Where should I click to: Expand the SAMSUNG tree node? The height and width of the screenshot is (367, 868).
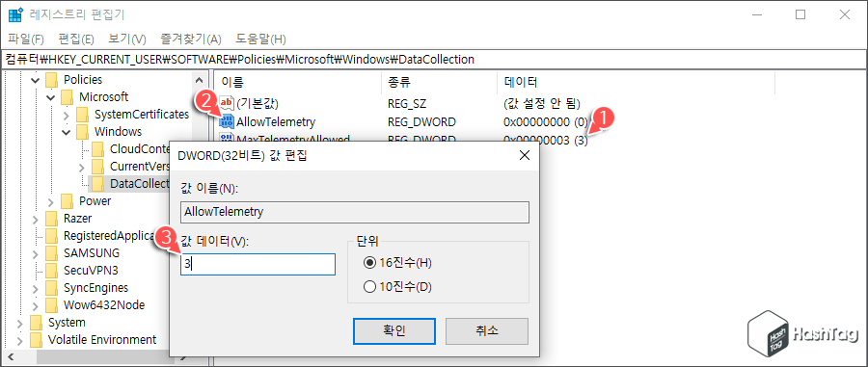pos(36,253)
